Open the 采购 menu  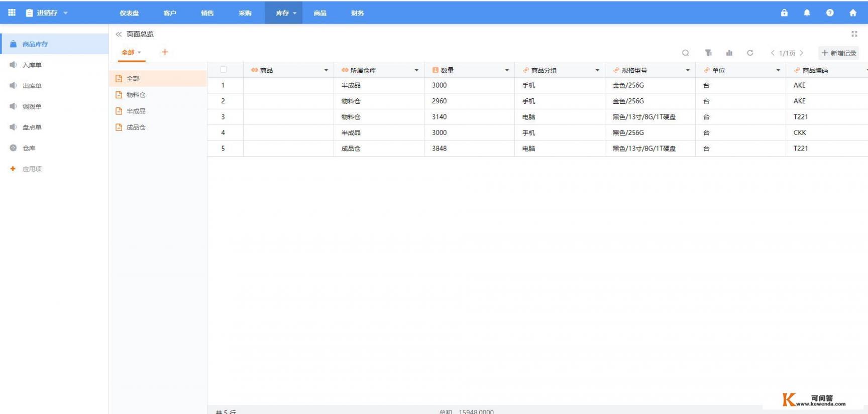coord(245,13)
